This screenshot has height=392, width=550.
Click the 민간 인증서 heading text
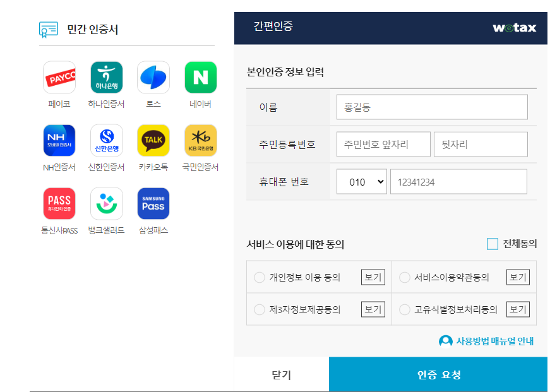pos(93,29)
